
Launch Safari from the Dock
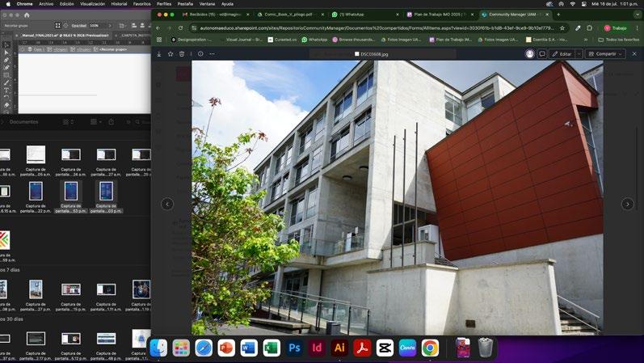pos(204,348)
